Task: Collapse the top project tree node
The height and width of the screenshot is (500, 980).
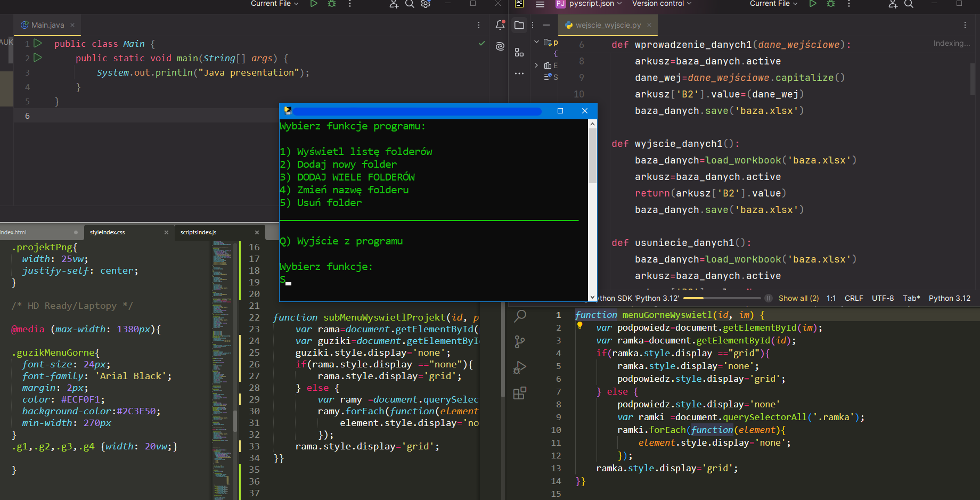Action: pyautogui.click(x=536, y=42)
